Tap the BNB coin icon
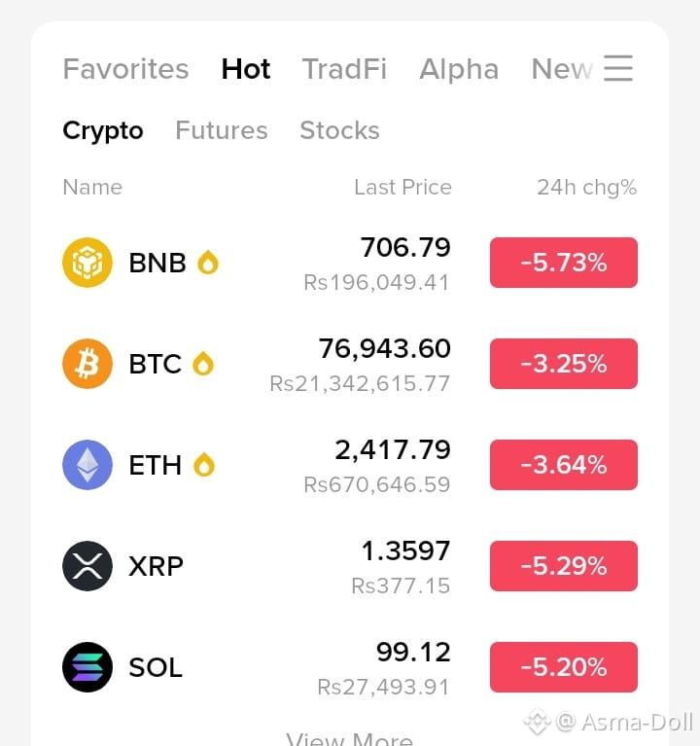This screenshot has height=746, width=700. (87, 263)
